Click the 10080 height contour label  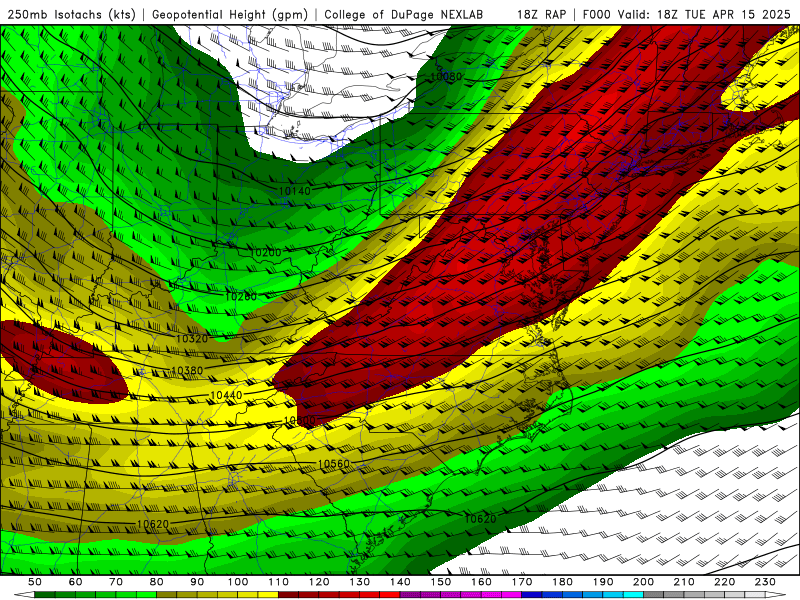pyautogui.click(x=446, y=77)
